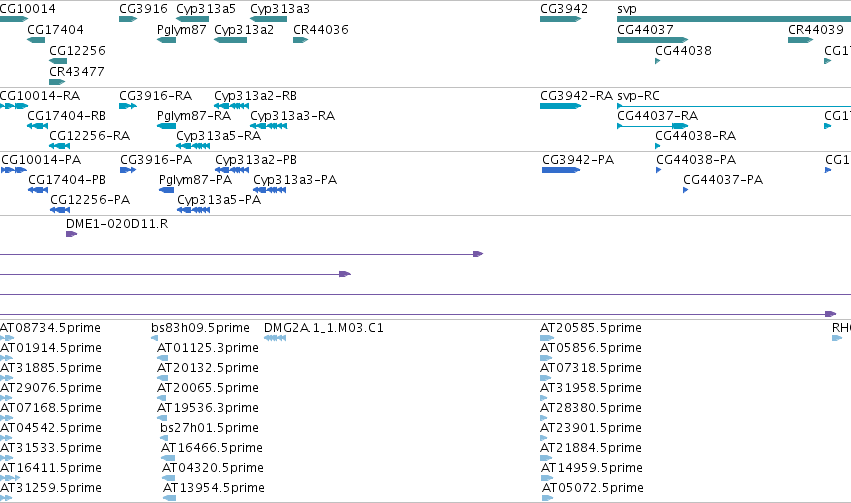Click the AT31958.5prime EST label

[x=590, y=389]
